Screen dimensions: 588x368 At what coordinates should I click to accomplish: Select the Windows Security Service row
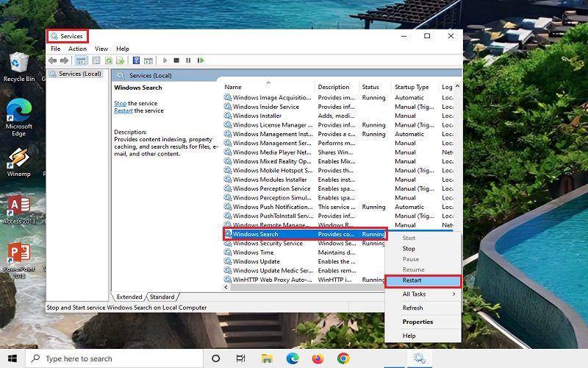pos(304,244)
